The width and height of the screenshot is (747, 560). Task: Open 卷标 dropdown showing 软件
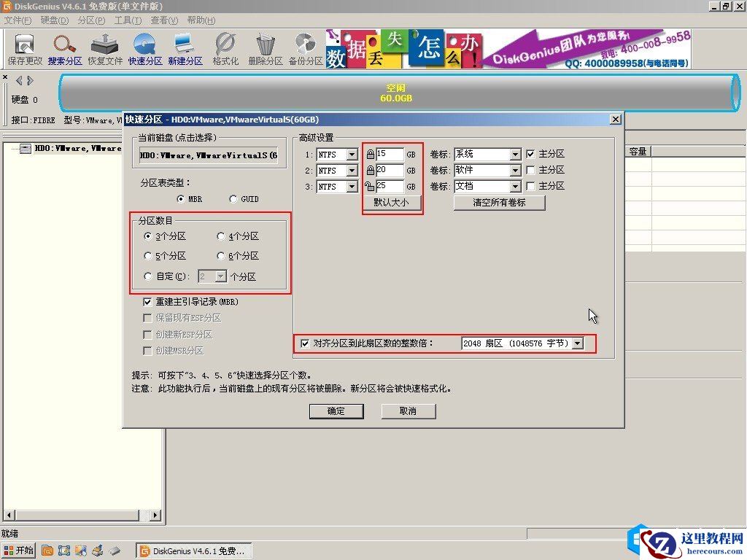515,171
